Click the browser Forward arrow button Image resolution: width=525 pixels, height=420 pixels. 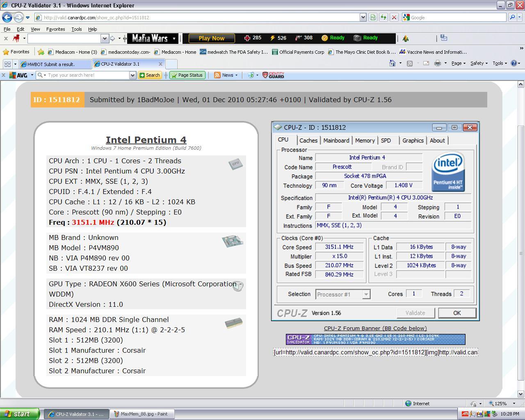(x=18, y=17)
